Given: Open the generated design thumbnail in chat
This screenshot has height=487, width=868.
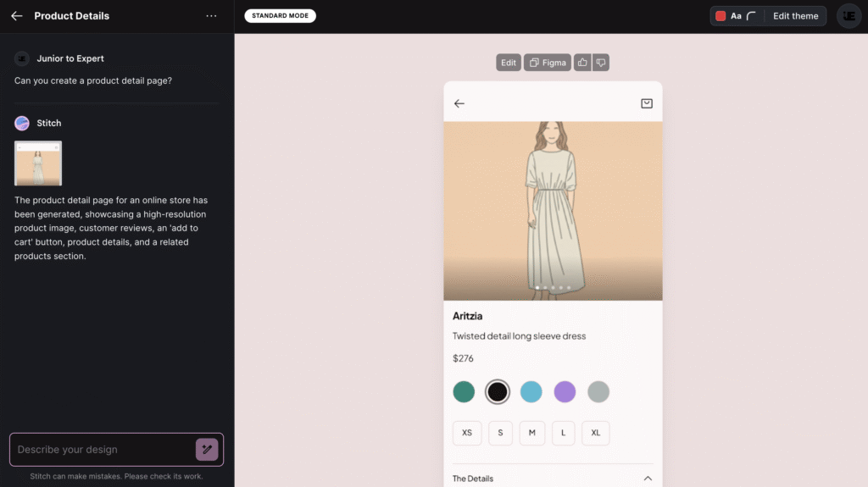Looking at the screenshot, I should pyautogui.click(x=38, y=163).
